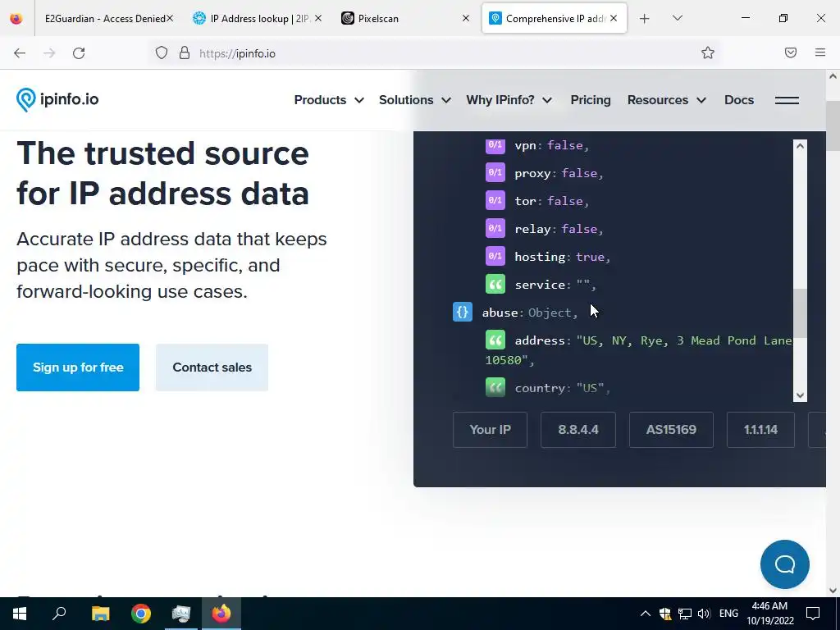Switch to the IP Address lookup tab
The image size is (840, 630).
[x=258, y=19]
